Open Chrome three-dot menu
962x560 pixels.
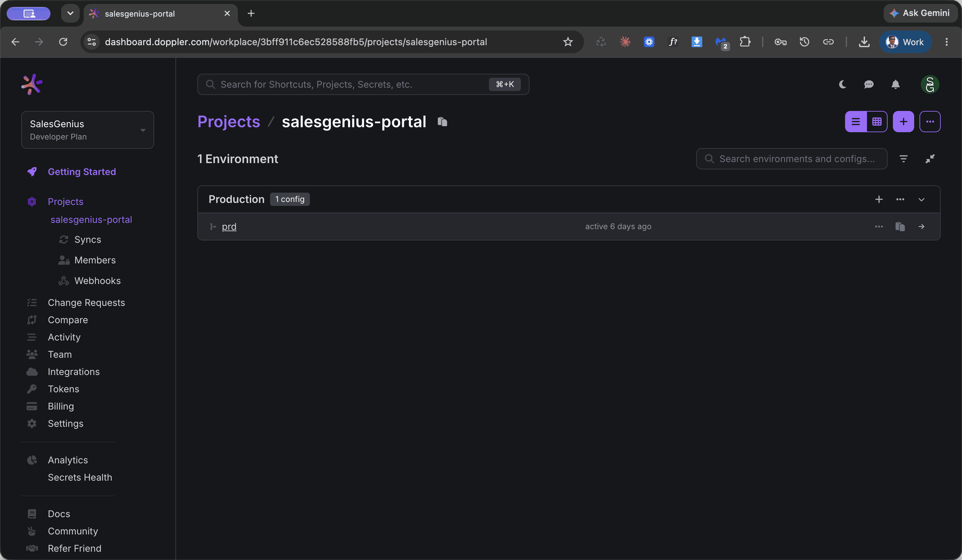point(946,42)
